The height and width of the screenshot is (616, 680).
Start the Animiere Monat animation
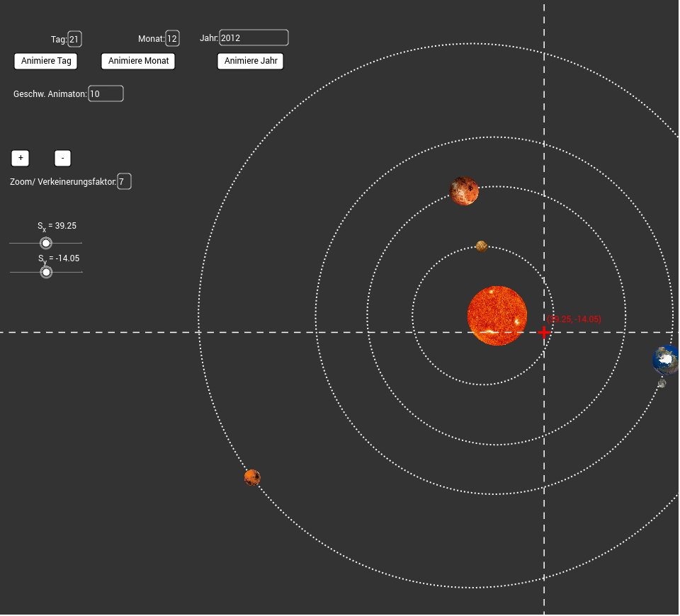pos(138,61)
